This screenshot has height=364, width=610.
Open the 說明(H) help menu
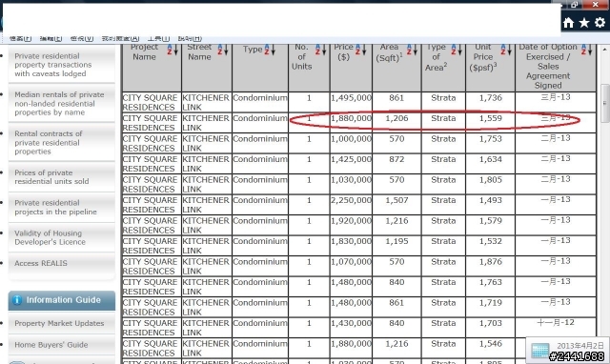190,38
